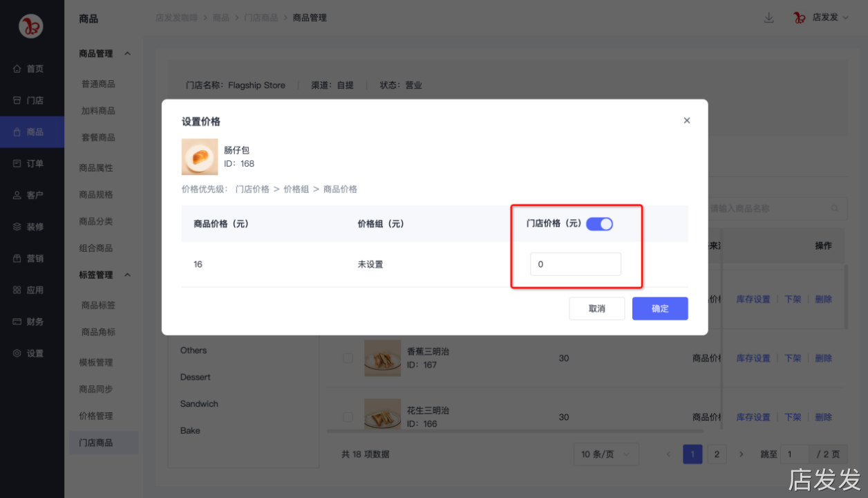Click the previous page arrow
The height and width of the screenshot is (498, 868).
pos(668,454)
